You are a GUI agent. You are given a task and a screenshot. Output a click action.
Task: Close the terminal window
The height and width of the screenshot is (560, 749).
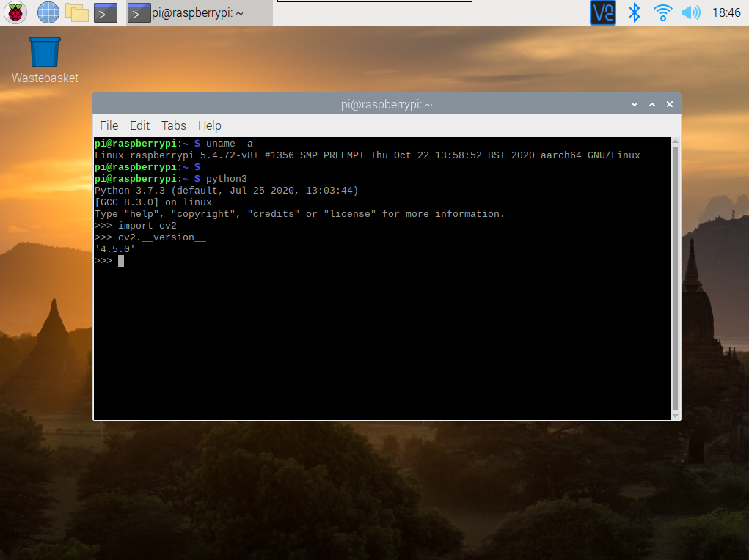tap(669, 105)
